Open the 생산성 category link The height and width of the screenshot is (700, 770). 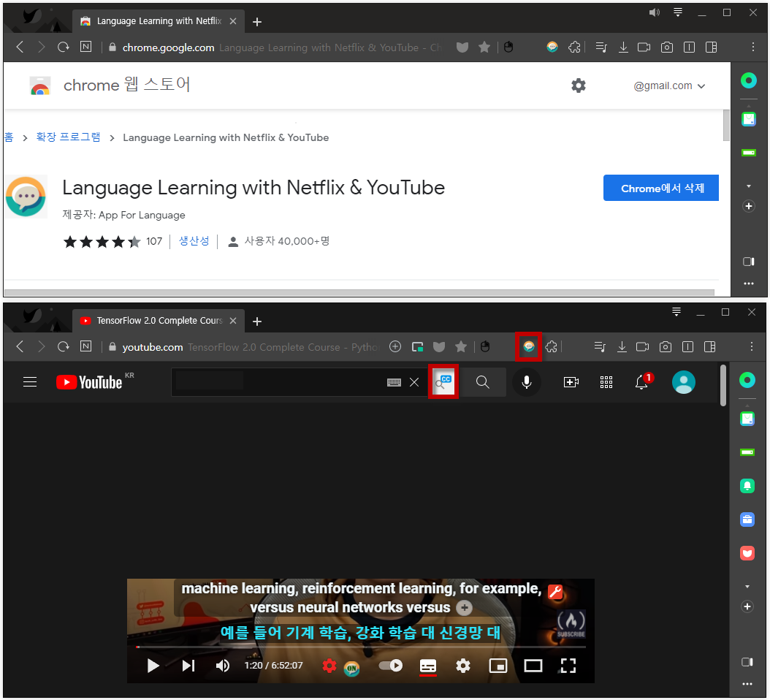194,240
